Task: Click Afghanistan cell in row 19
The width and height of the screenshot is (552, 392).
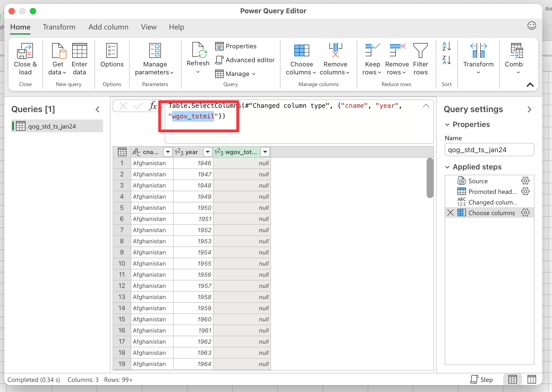Action: click(x=152, y=364)
